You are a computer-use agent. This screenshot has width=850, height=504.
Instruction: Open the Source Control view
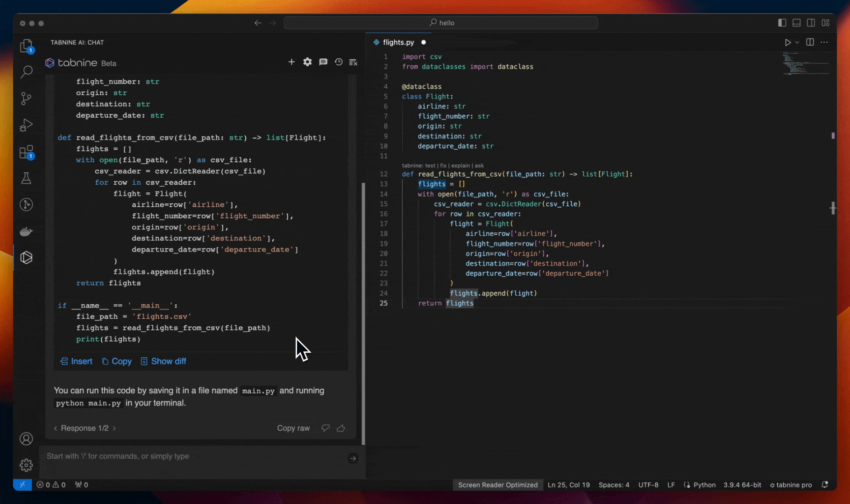[x=26, y=98]
